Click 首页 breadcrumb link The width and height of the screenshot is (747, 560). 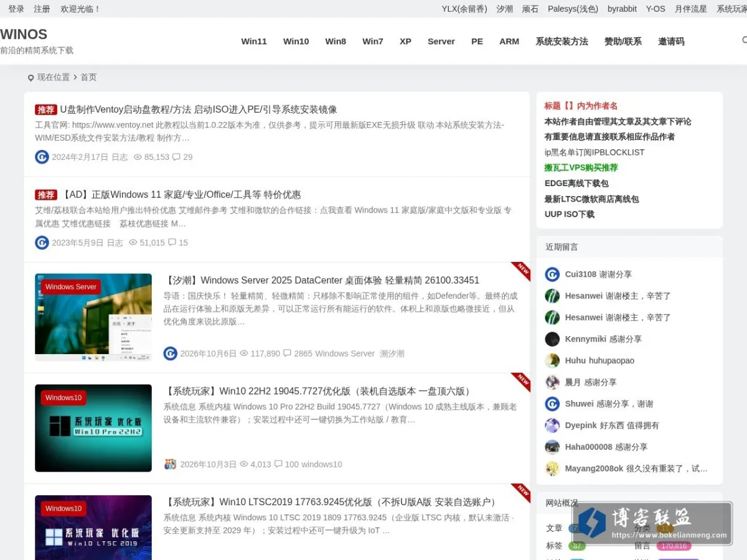tap(88, 77)
